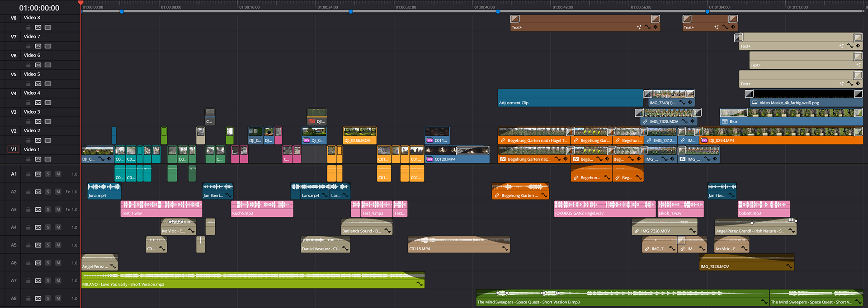
Task: Mute audio track A3
Action: click(x=58, y=210)
